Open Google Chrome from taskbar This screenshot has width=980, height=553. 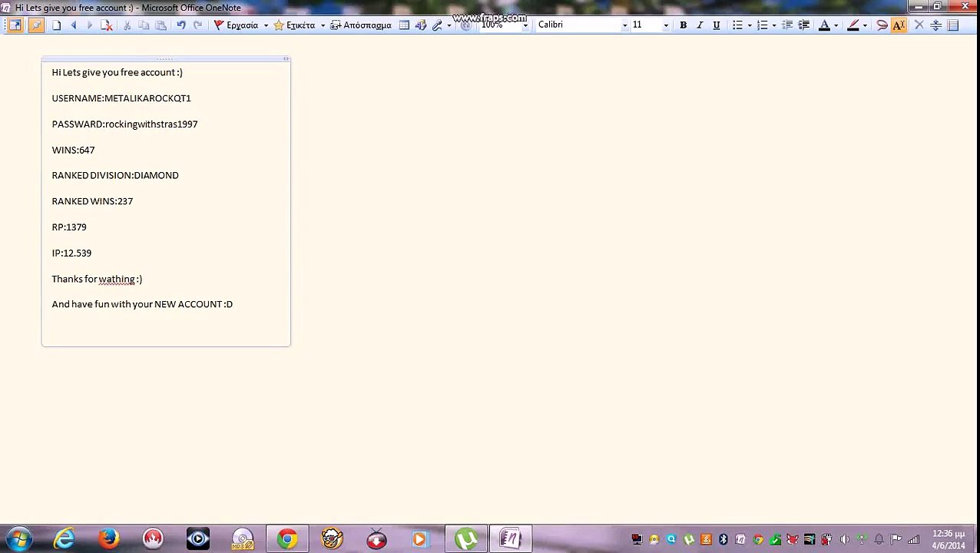(x=287, y=539)
